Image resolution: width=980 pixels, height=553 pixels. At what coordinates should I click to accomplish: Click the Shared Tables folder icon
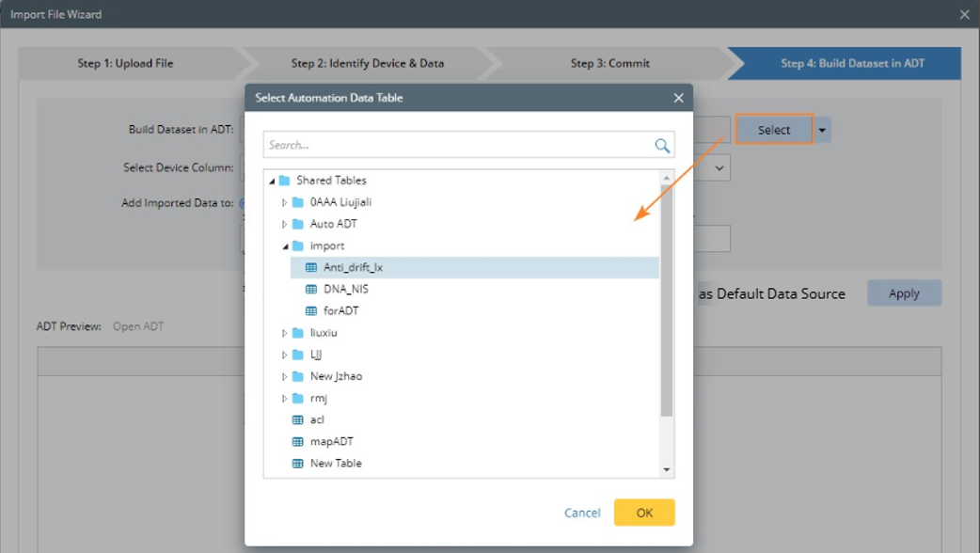tap(284, 181)
